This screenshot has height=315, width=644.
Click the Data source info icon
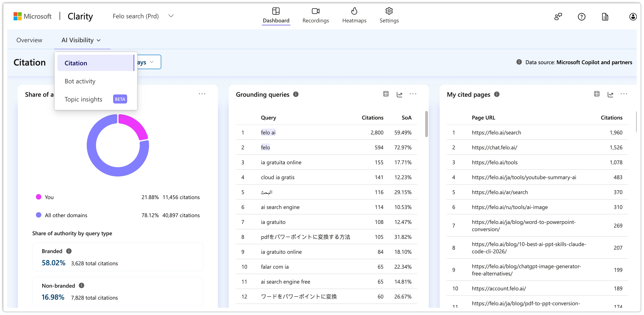[519, 62]
